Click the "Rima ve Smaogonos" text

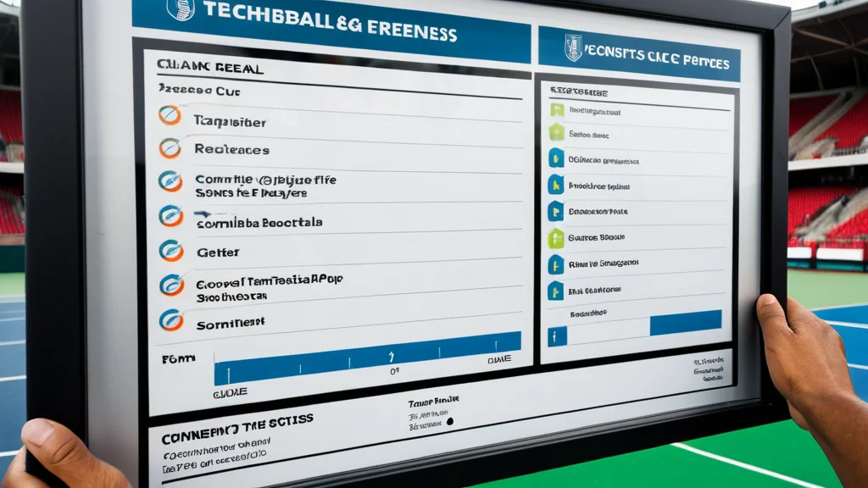[x=604, y=264]
